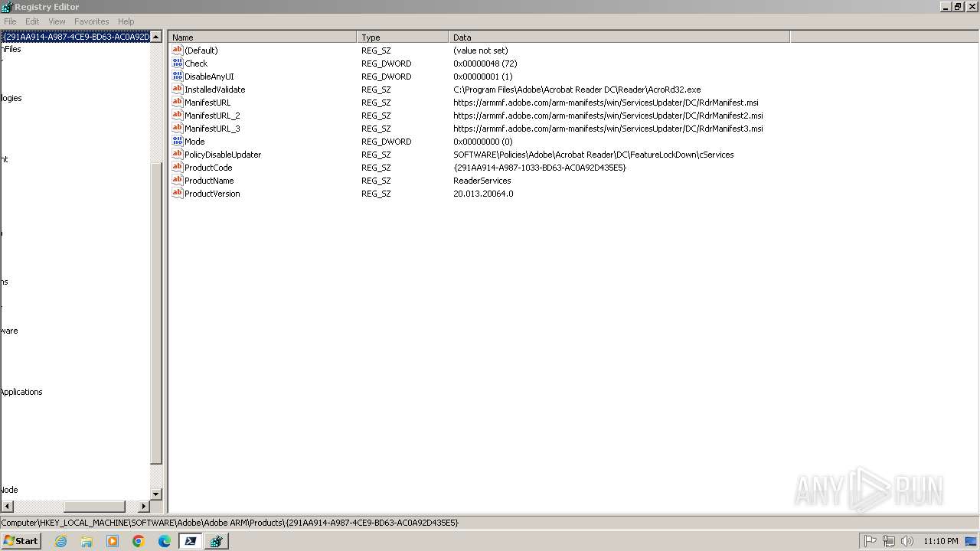Click the REG_DWORD type for Mode
The image size is (980, 551).
[386, 142]
